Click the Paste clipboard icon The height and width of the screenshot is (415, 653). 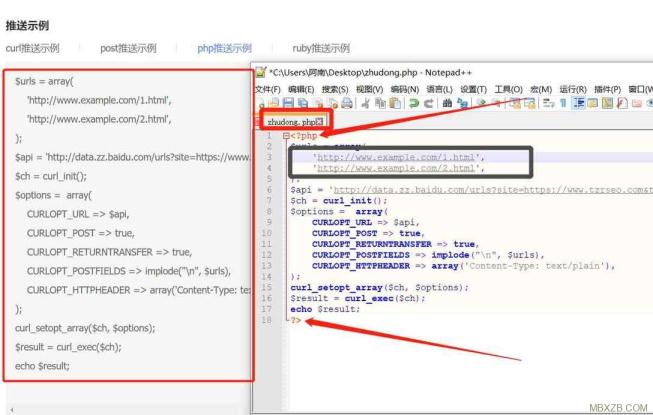click(x=395, y=103)
